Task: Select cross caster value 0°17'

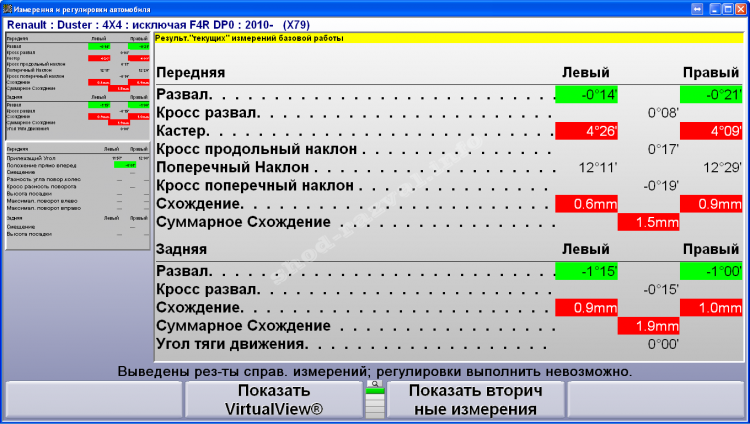Action: 663,149
